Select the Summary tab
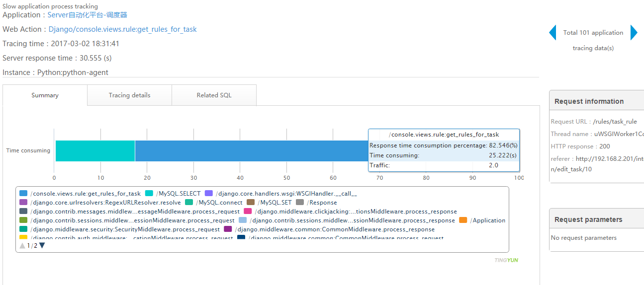Screen dimensions: 644x285 tap(45, 95)
